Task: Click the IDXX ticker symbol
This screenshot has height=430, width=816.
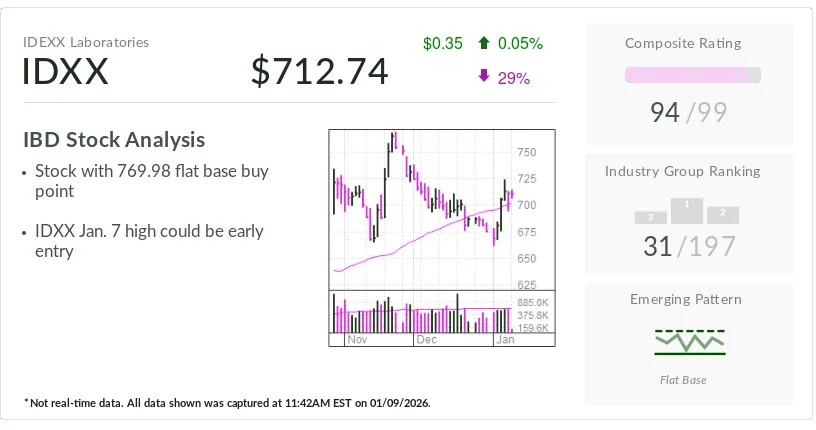Action: 65,72
